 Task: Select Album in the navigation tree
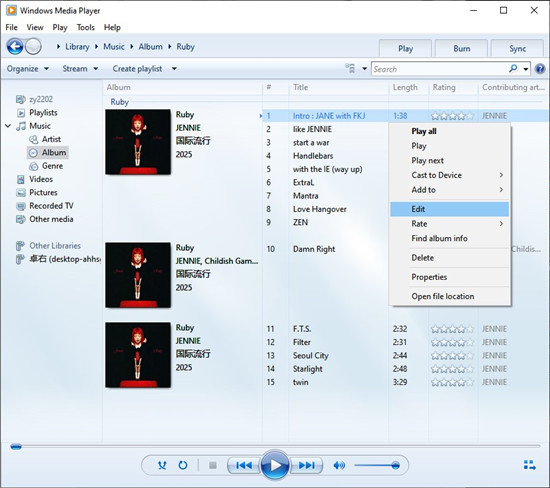pos(48,153)
